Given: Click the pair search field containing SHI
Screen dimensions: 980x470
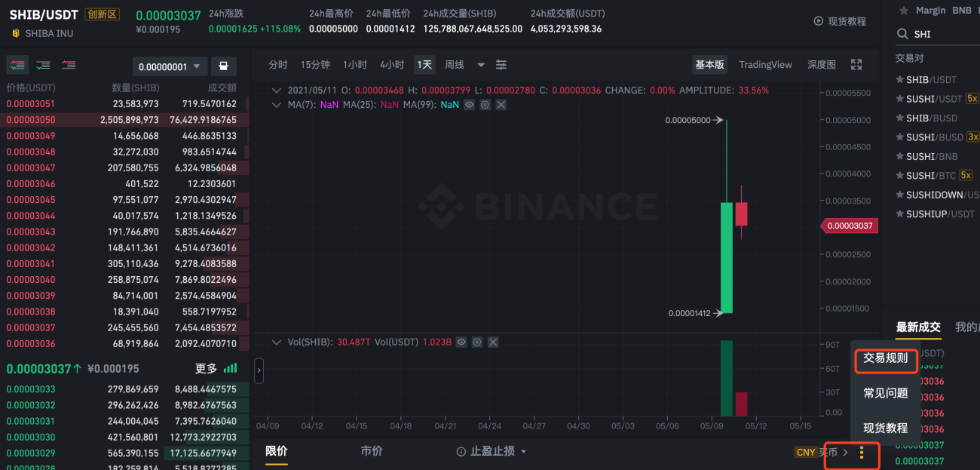Looking at the screenshot, I should point(937,34).
